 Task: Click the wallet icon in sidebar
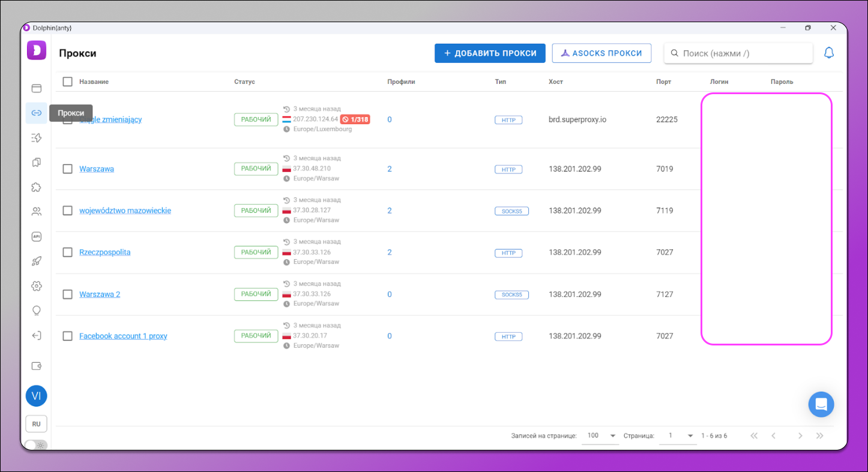tap(37, 366)
